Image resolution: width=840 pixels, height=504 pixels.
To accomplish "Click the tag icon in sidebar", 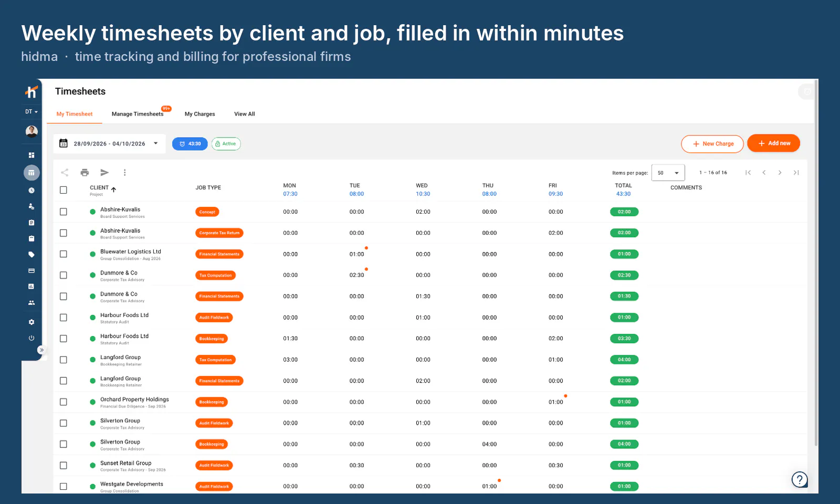I will 31,255.
